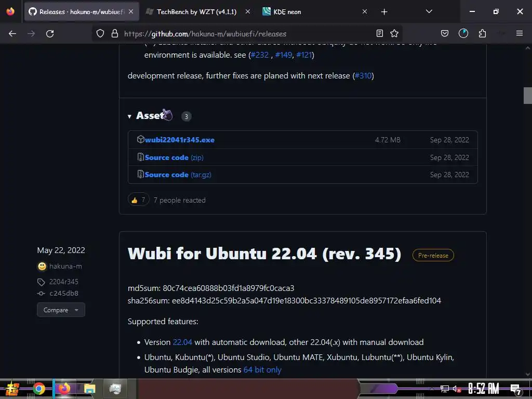532x399 pixels.
Task: Open the Firefox extensions puzzle icon
Action: pos(482,33)
